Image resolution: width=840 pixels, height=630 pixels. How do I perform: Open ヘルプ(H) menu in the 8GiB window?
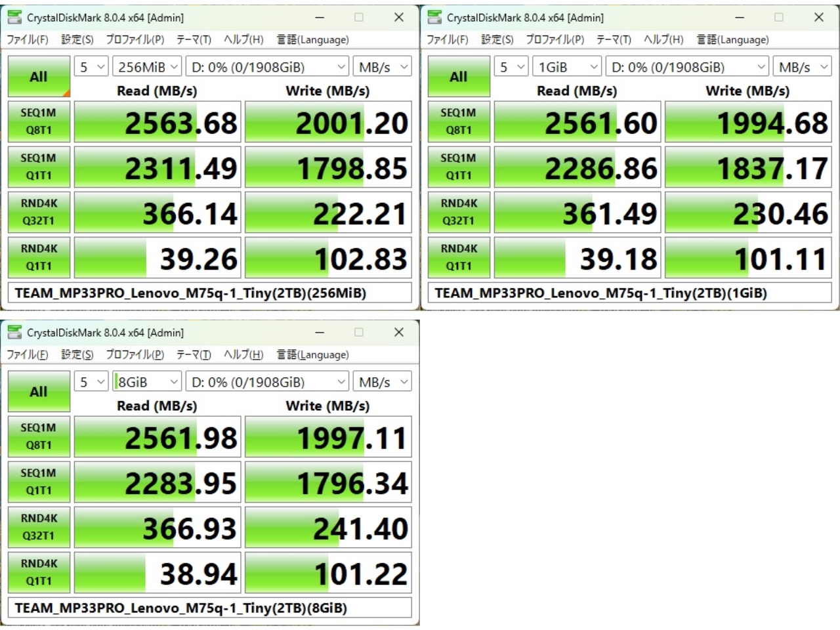click(x=243, y=354)
